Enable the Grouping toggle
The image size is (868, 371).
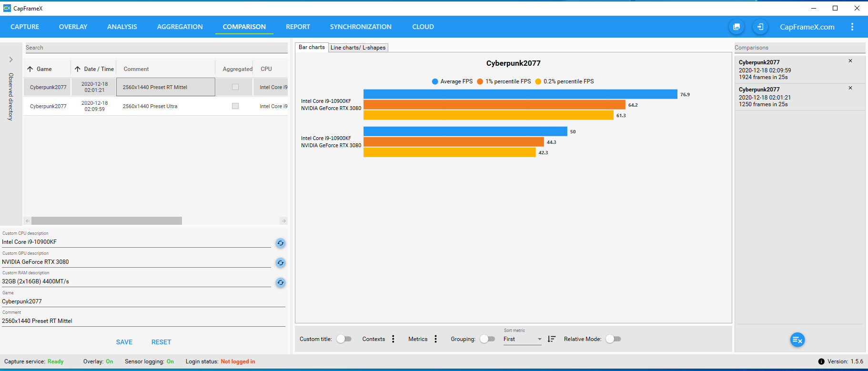[487, 339]
